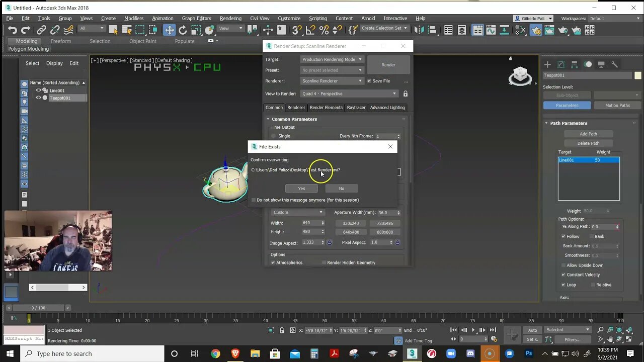Viewport: 644px width, 362px height.
Task: Open Render Setup teapot icon
Action: 536,30
